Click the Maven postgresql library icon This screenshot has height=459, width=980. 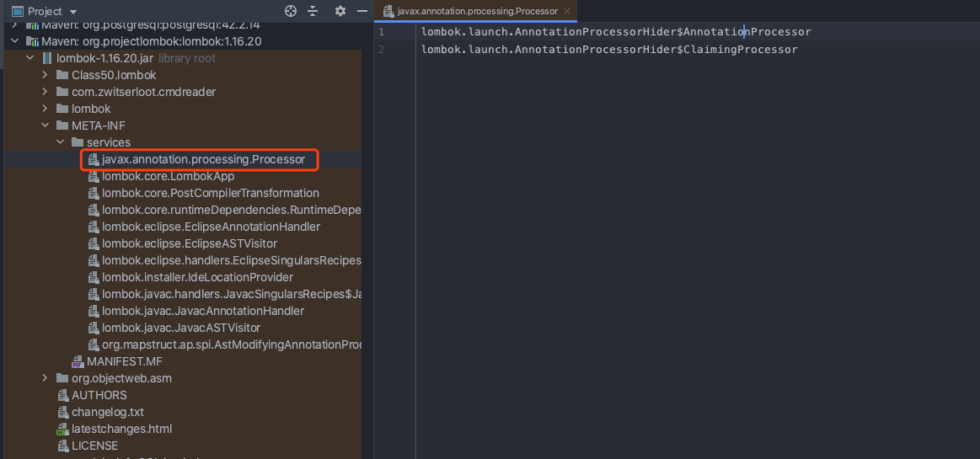[32, 25]
